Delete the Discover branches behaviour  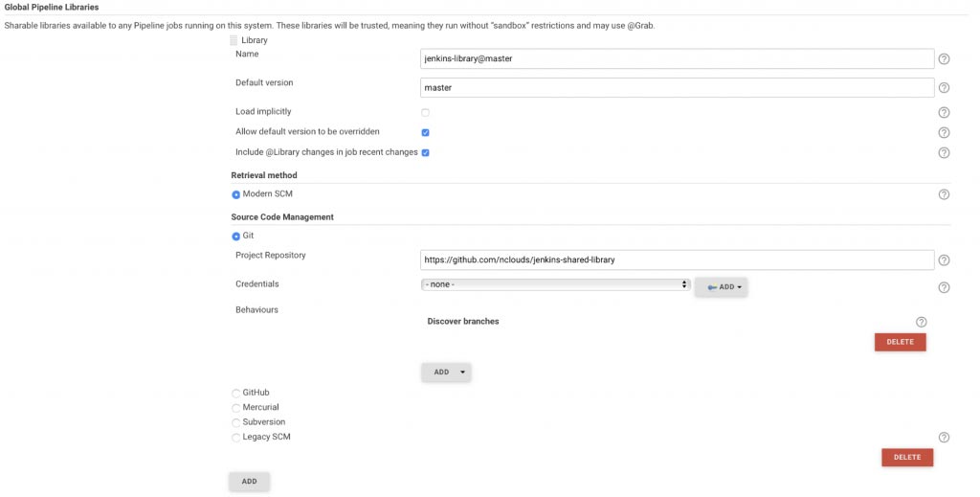(900, 342)
